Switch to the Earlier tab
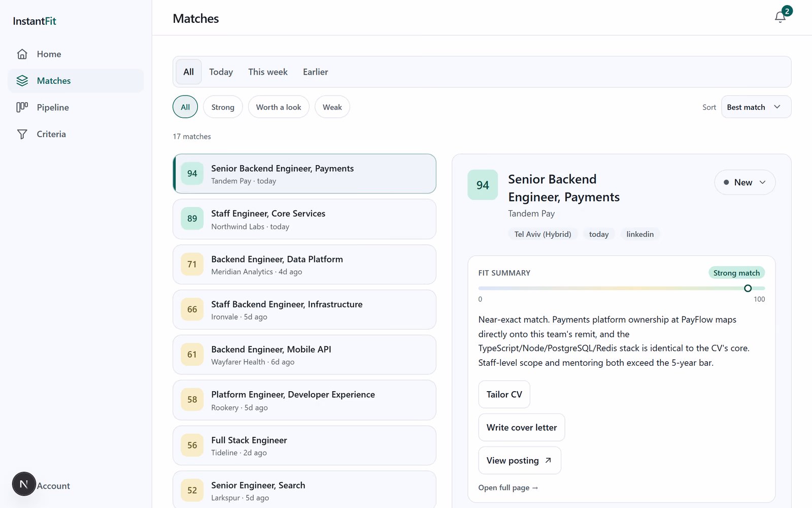This screenshot has height=508, width=812. click(x=316, y=72)
